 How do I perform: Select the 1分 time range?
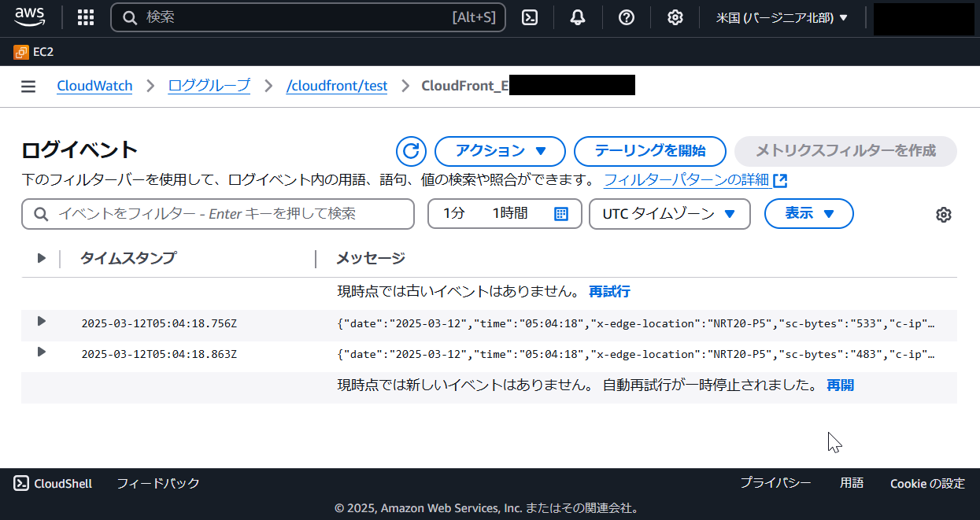point(453,214)
